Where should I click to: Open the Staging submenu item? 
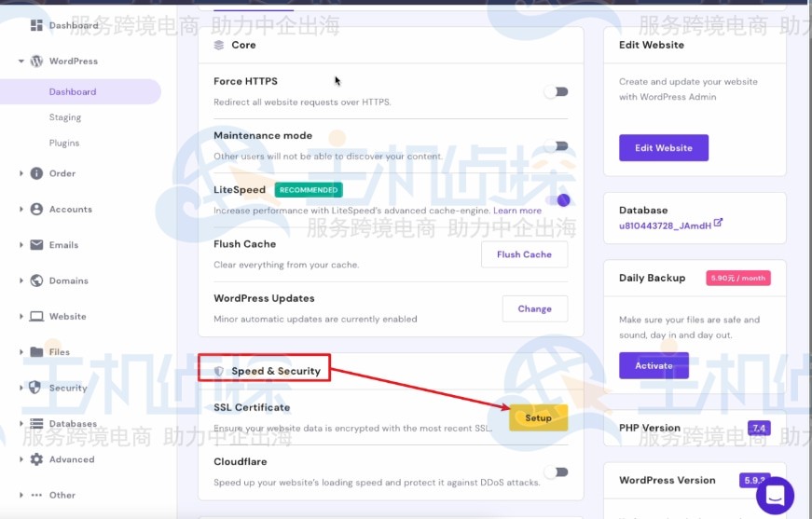[x=65, y=117]
